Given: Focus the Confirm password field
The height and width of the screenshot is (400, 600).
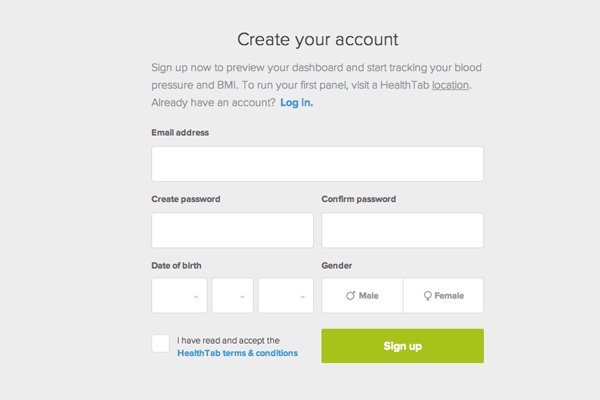Looking at the screenshot, I should (x=403, y=230).
